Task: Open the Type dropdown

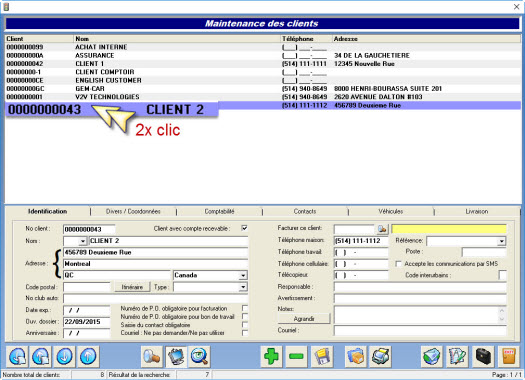Action: (243, 287)
